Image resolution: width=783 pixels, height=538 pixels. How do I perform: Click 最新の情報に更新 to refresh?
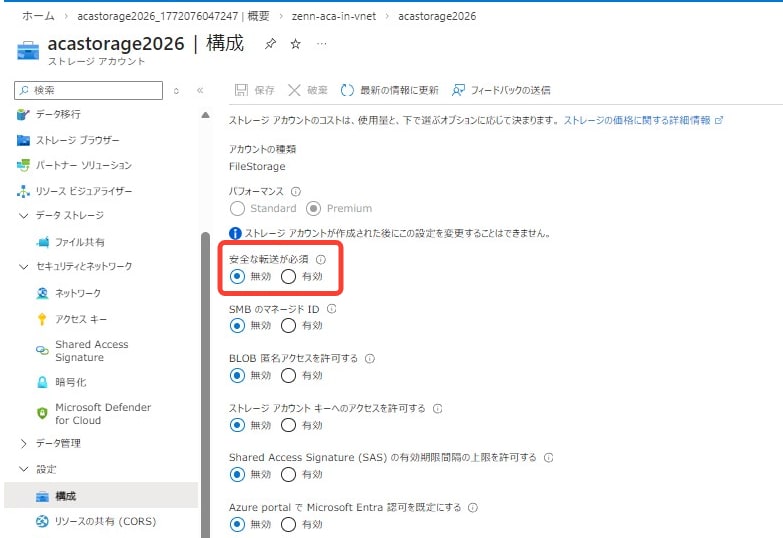point(390,90)
